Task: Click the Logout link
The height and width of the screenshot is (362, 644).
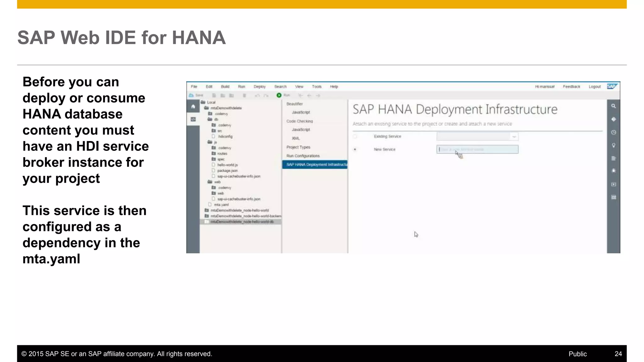Action: tap(595, 87)
